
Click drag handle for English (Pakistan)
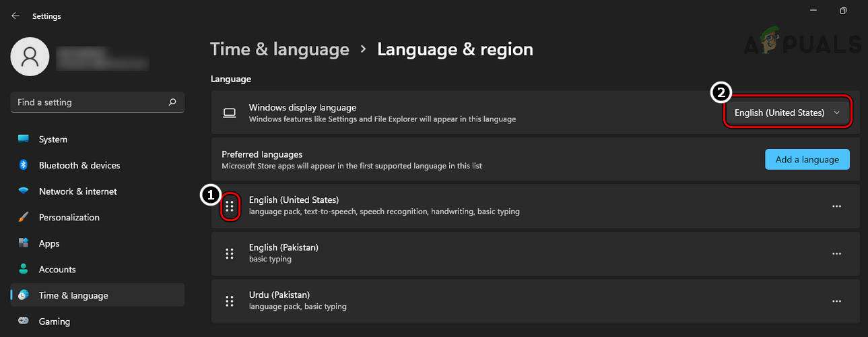click(x=230, y=253)
